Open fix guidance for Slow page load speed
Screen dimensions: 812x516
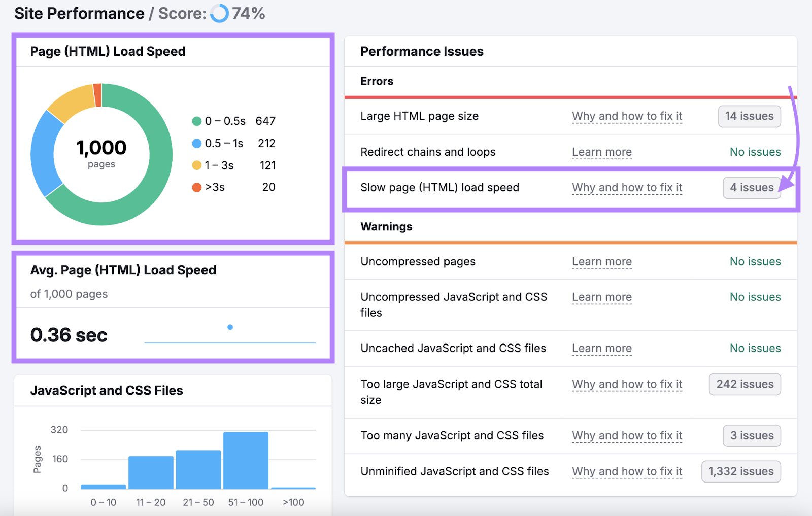coord(627,188)
